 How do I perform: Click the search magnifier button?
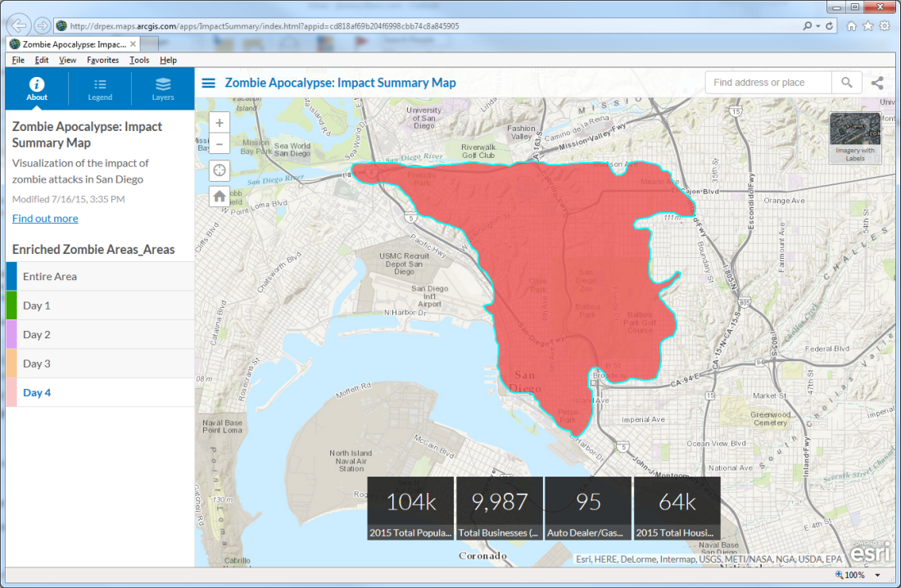[x=846, y=82]
